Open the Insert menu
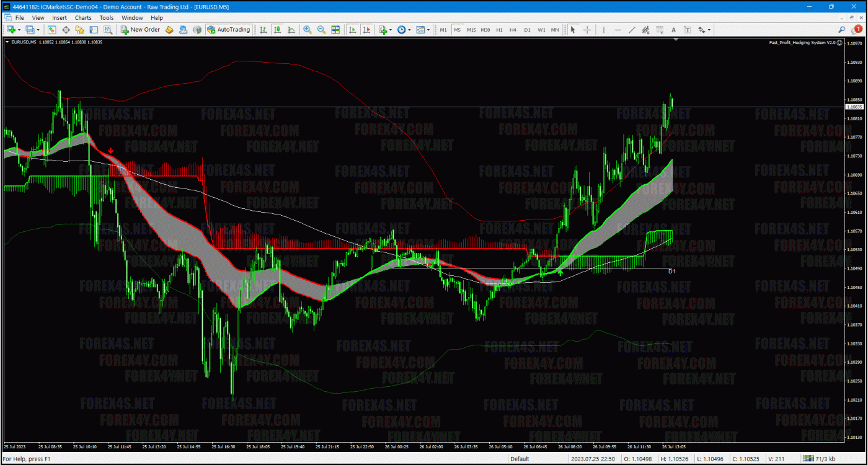The image size is (868, 465). pos(60,18)
